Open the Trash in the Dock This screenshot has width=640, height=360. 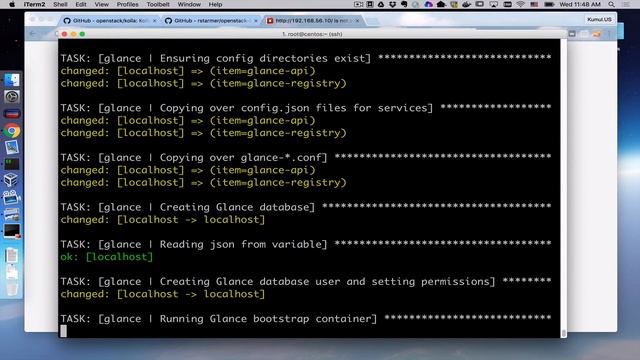tap(11, 290)
